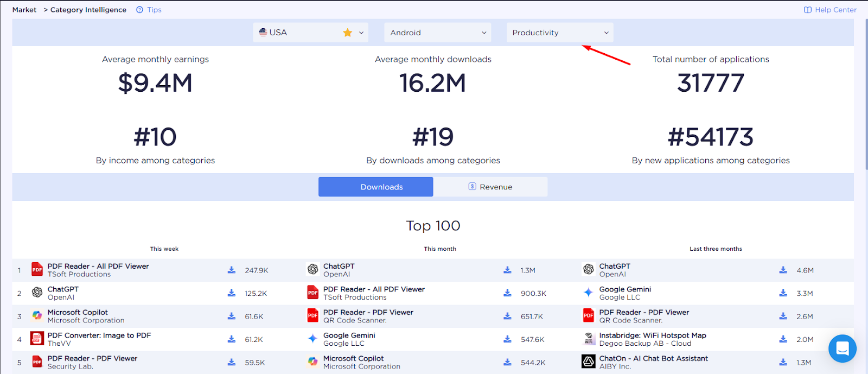Switch to the Revenue tab
Image resolution: width=868 pixels, height=374 pixels.
pyautogui.click(x=490, y=187)
